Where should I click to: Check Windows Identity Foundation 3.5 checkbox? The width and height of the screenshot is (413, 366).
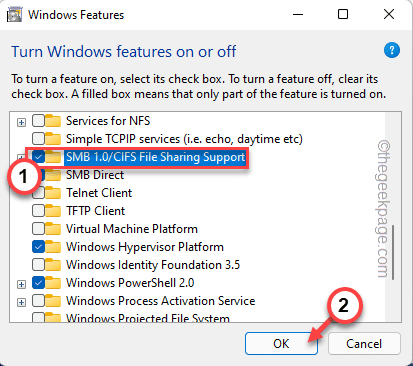[x=38, y=265]
